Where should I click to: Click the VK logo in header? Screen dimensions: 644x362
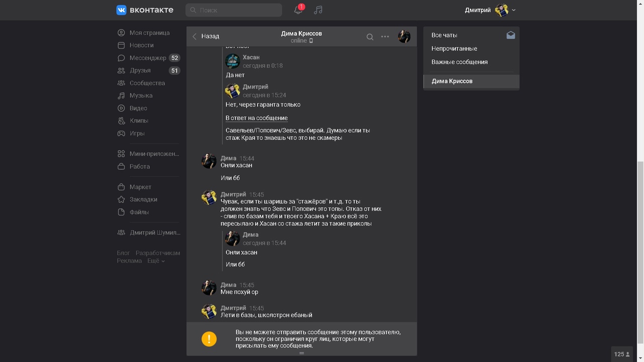pyautogui.click(x=145, y=10)
